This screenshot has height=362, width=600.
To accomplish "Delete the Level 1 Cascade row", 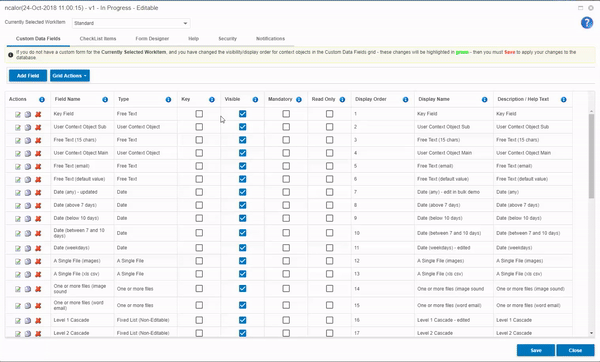I will point(38,321).
